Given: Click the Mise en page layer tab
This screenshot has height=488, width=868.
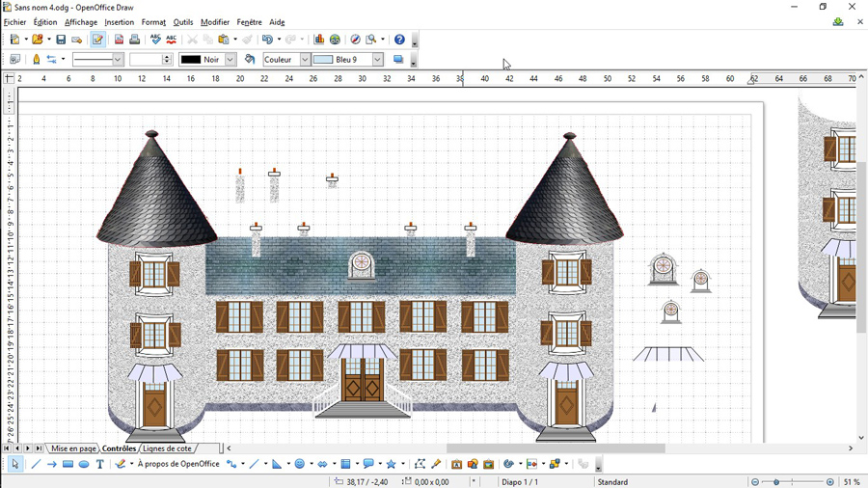Looking at the screenshot, I should coord(73,448).
